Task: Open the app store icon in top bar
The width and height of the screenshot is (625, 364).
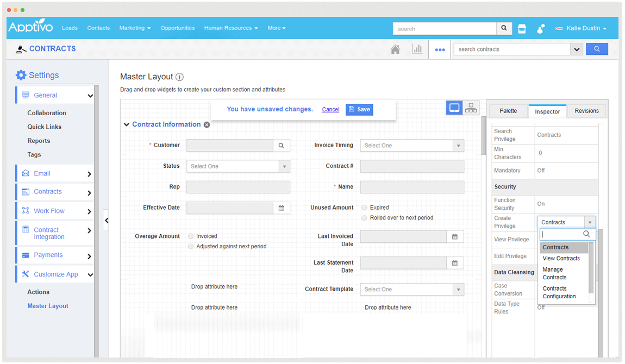Action: 522,29
